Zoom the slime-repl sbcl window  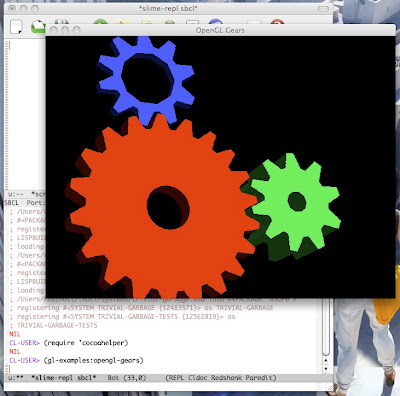(35, 9)
